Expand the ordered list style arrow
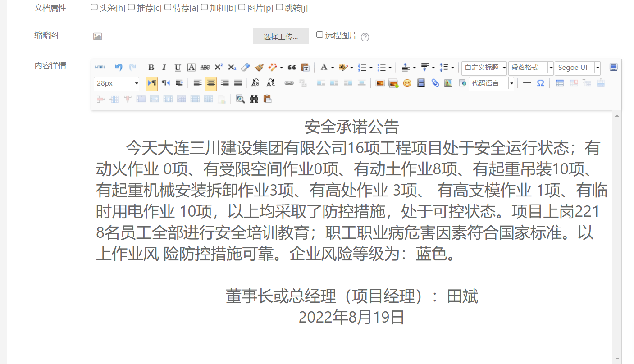 [x=370, y=68]
